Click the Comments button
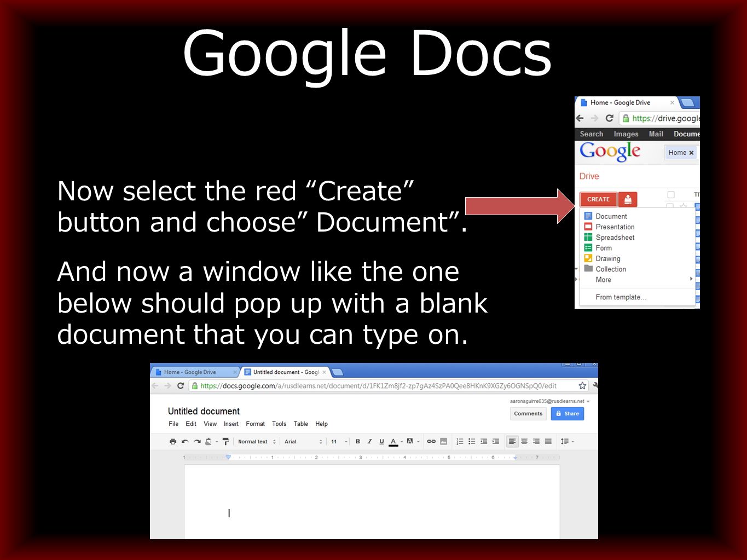 click(x=528, y=414)
